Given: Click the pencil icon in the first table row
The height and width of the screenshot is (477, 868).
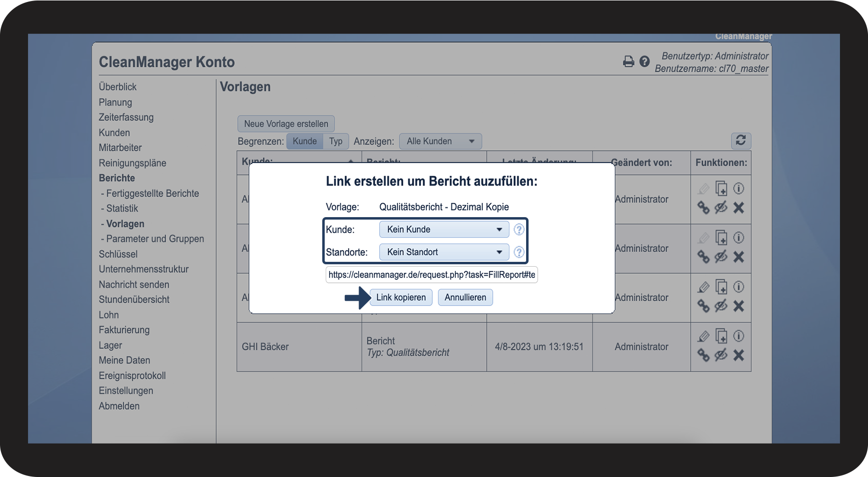Looking at the screenshot, I should tap(703, 189).
